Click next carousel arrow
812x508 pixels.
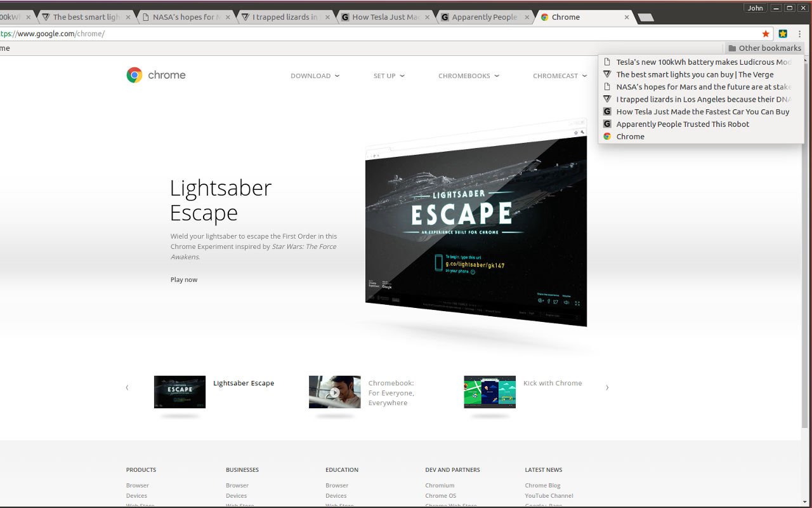[x=607, y=387]
